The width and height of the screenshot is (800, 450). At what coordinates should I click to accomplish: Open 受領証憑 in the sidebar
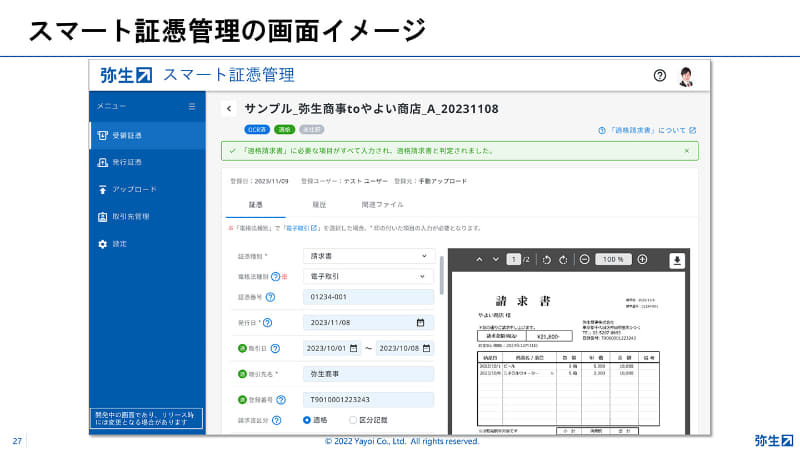[147, 135]
